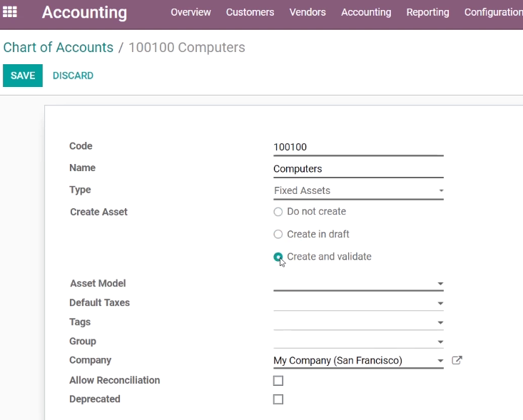Expand the Type dropdown showing Fixed Assets
This screenshot has width=523, height=420.
pos(358,190)
